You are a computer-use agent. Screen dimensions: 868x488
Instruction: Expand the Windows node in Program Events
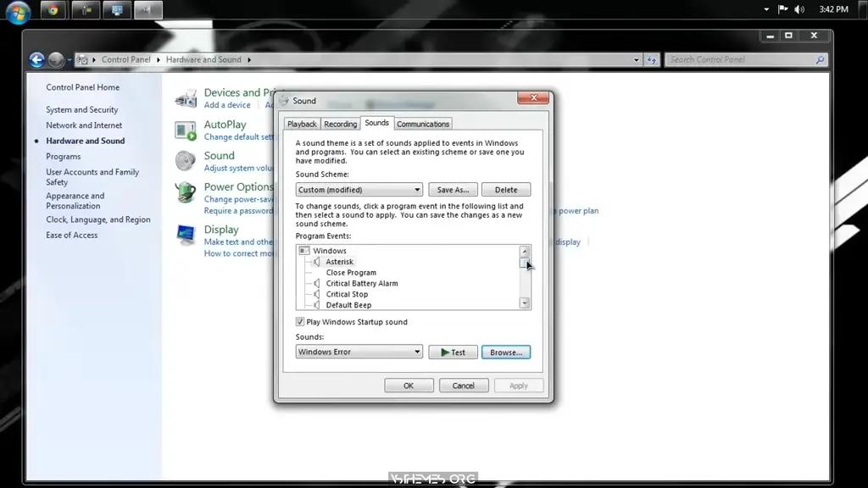[x=303, y=250]
